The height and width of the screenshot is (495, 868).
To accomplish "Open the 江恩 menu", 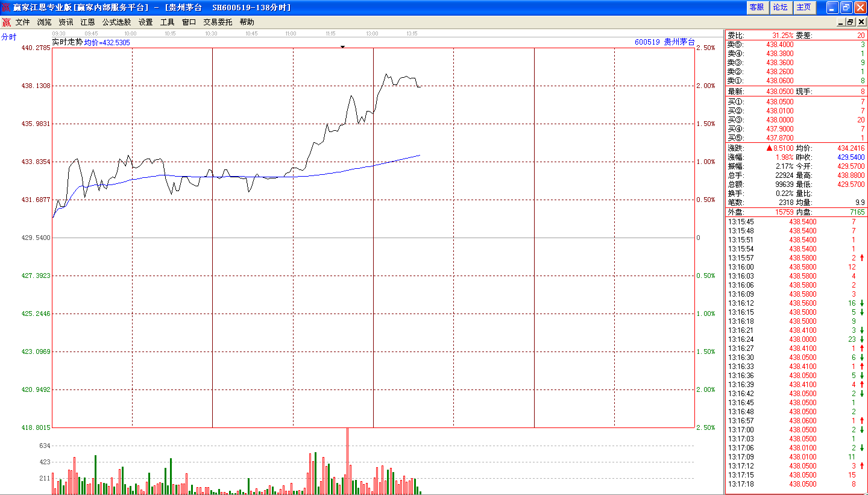I will (x=87, y=22).
